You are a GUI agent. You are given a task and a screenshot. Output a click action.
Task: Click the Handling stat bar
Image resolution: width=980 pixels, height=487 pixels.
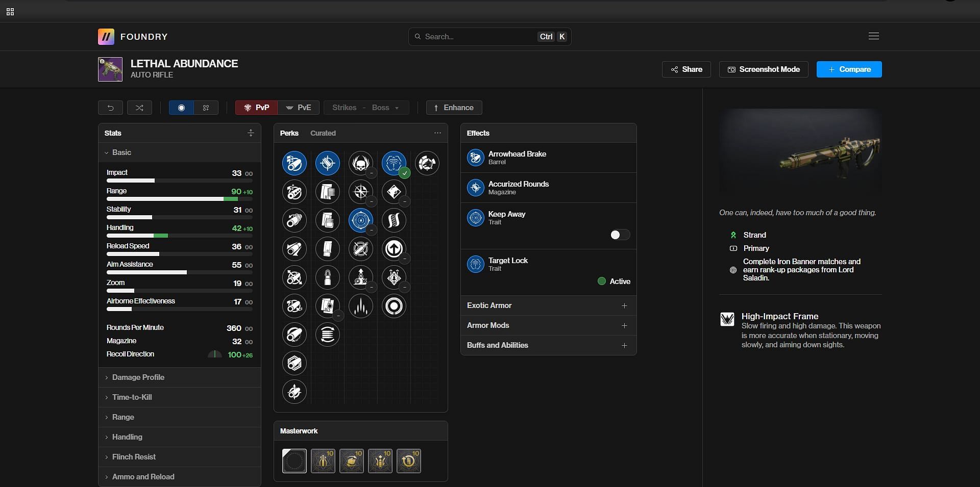[x=180, y=236]
